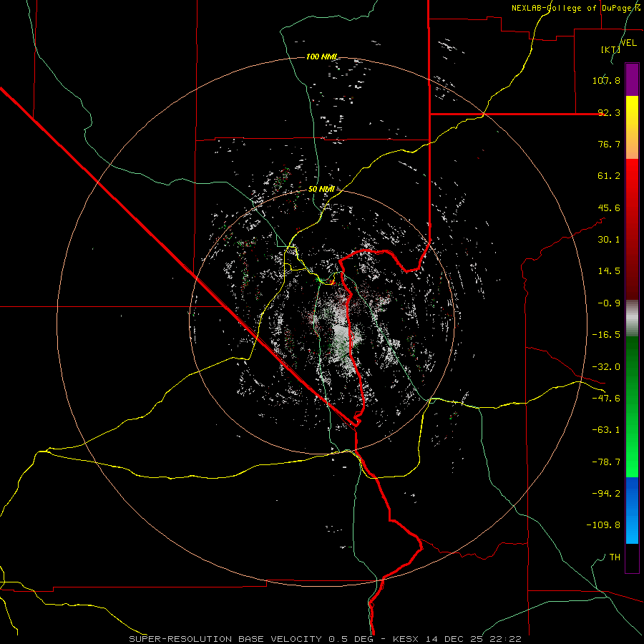Click the 30.1 legend value

coord(609,240)
